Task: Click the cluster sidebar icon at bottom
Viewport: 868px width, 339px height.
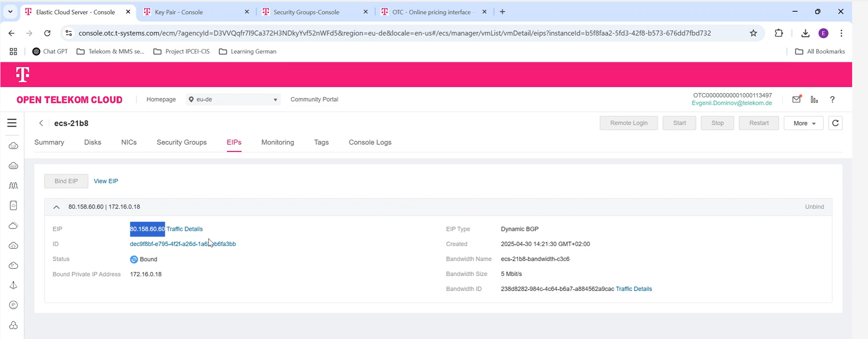Action: coord(13,325)
